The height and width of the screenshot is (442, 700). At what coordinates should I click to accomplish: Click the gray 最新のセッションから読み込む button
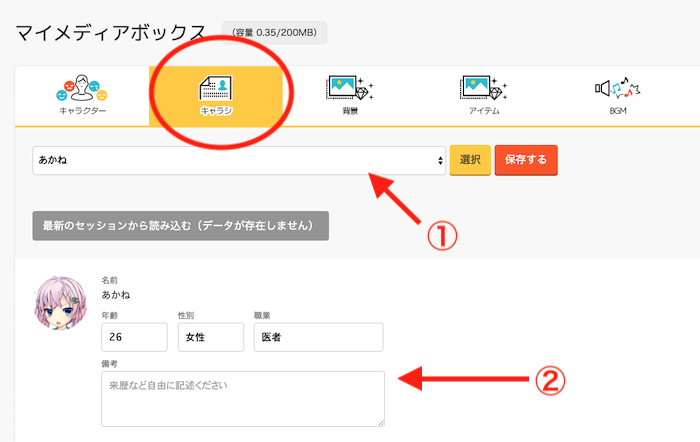[180, 225]
